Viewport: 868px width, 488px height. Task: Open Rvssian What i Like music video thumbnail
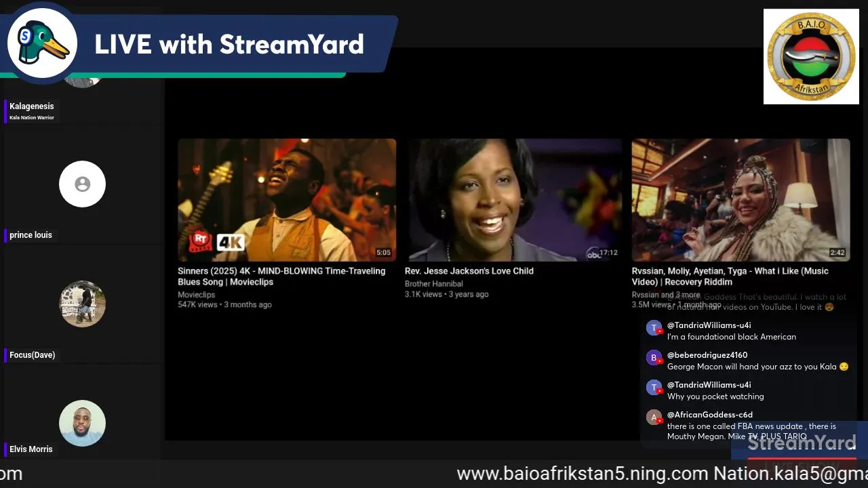coord(741,200)
